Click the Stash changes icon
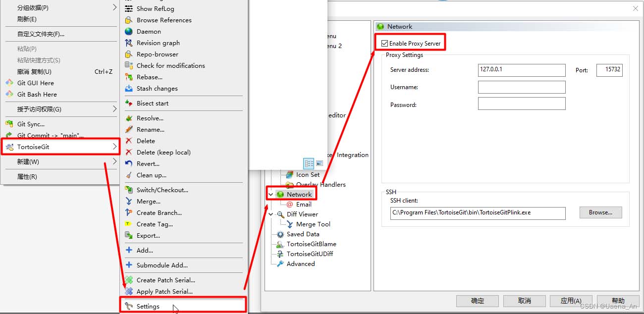This screenshot has height=314, width=644. [x=129, y=88]
